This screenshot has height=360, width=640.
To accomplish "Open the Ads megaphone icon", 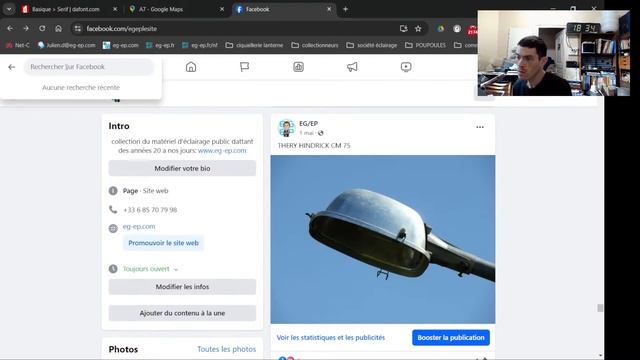I will 352,67.
